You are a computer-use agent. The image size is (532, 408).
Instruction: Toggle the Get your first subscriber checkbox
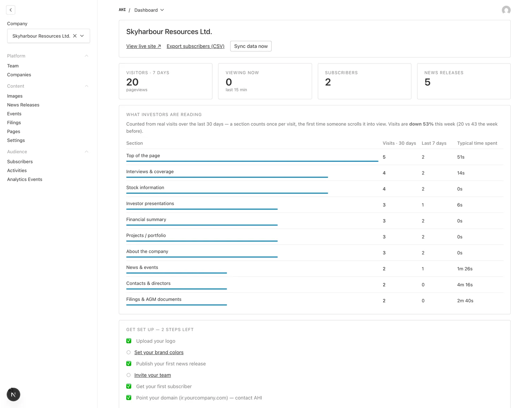129,386
